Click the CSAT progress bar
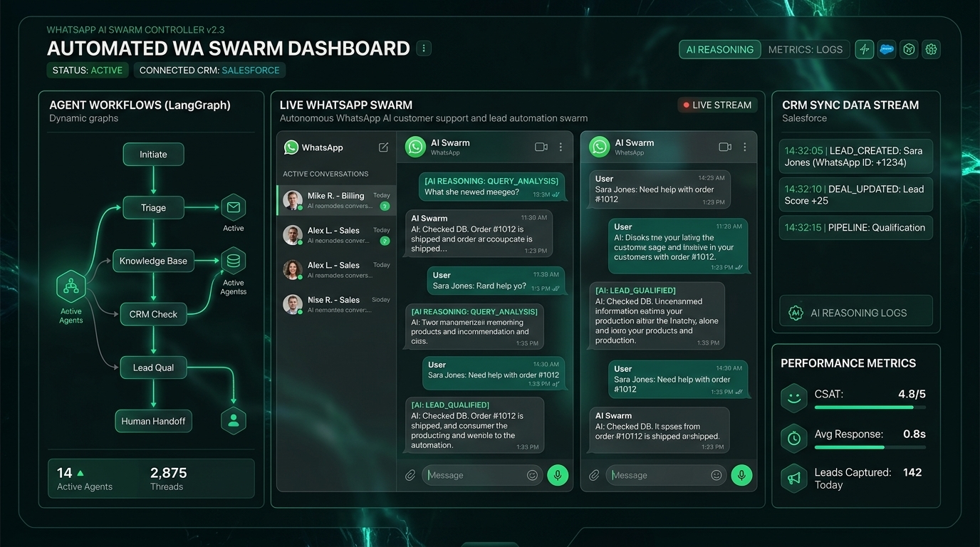 click(870, 407)
